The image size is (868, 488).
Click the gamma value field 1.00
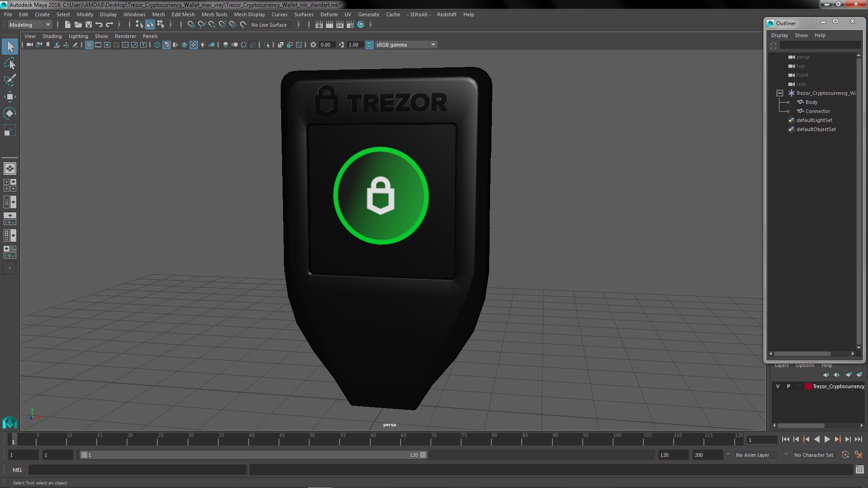(x=354, y=45)
